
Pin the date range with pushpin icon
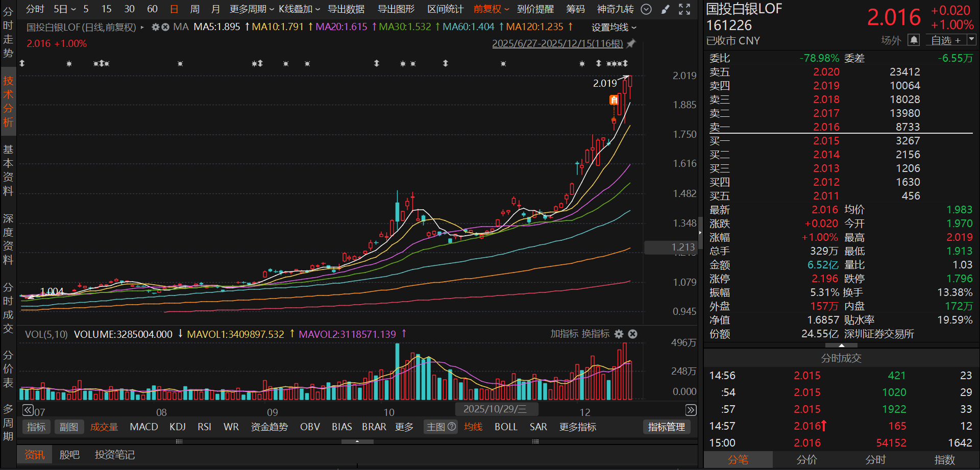tap(631, 44)
